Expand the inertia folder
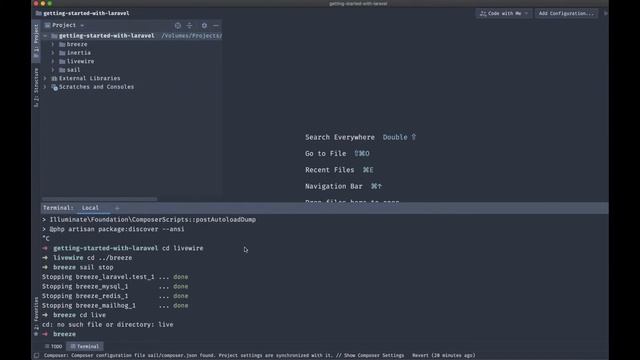This screenshot has width=640, height=360. pyautogui.click(x=53, y=53)
